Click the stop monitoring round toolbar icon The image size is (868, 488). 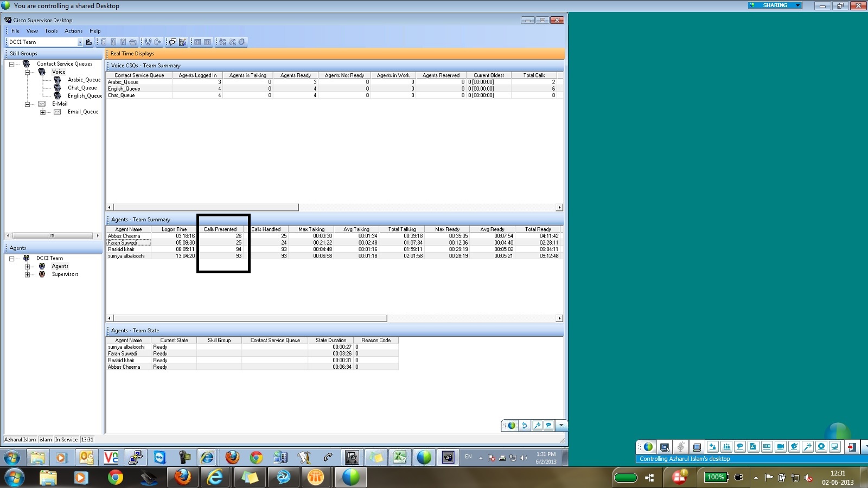241,42
